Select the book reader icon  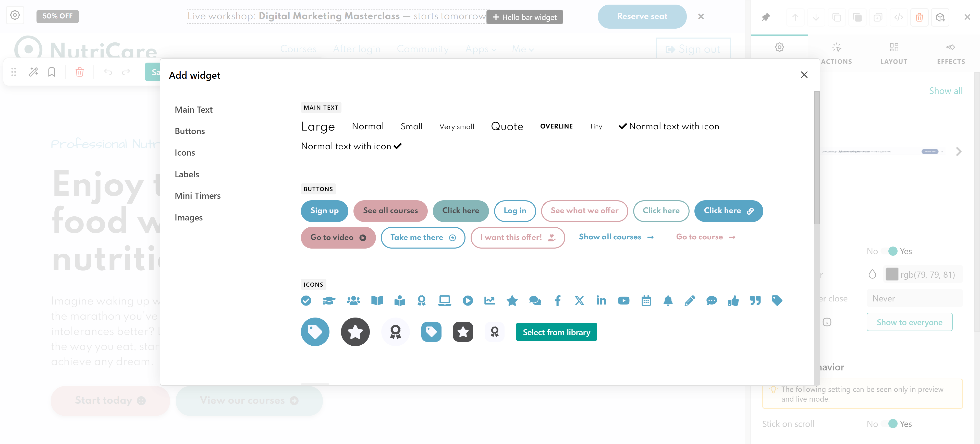tap(399, 300)
